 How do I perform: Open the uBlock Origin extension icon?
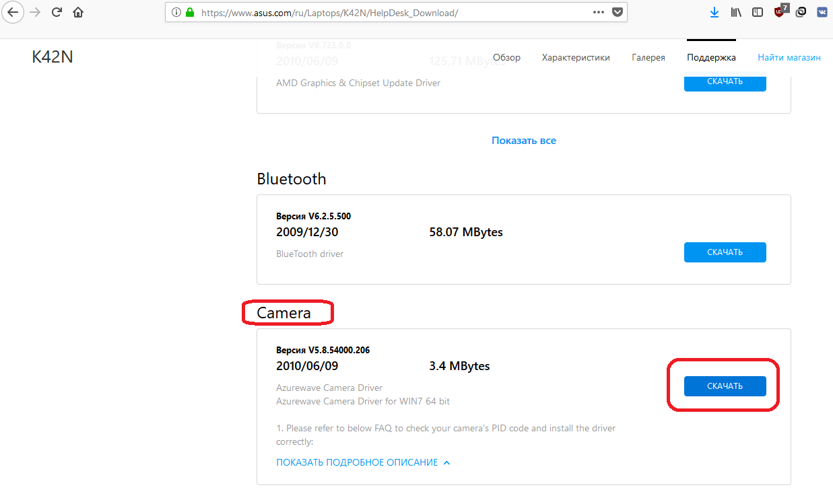click(x=780, y=12)
